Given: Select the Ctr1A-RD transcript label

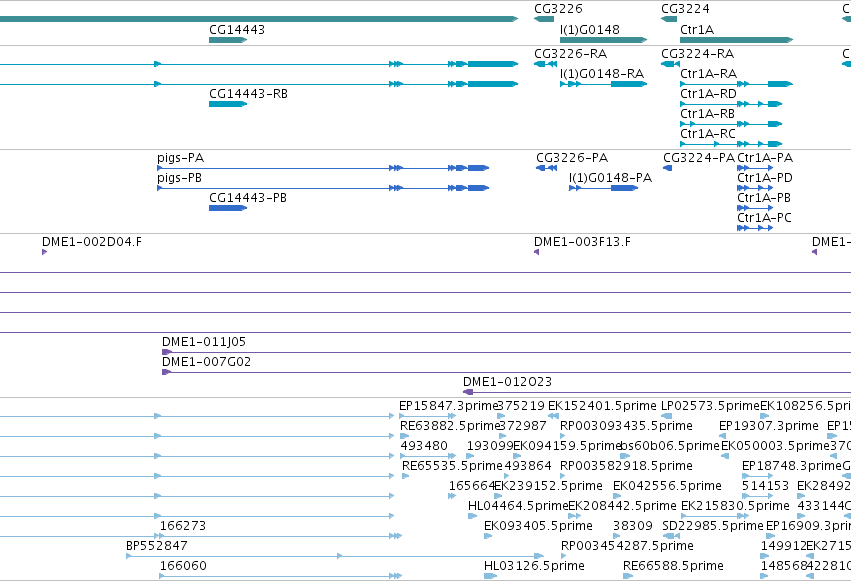Looking at the screenshot, I should point(708,94).
